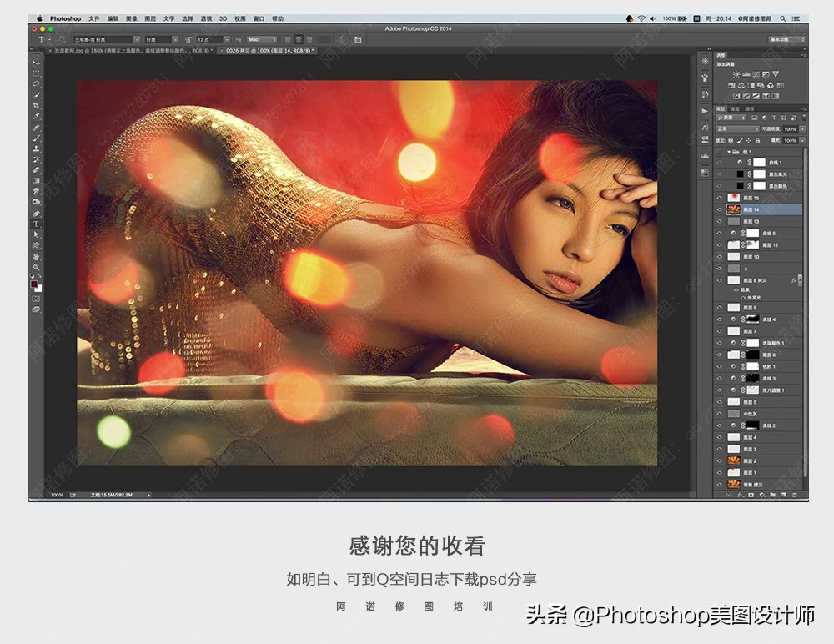The width and height of the screenshot is (834, 644).
Task: Click the lock all icon in Layers panel
Action: [757, 140]
